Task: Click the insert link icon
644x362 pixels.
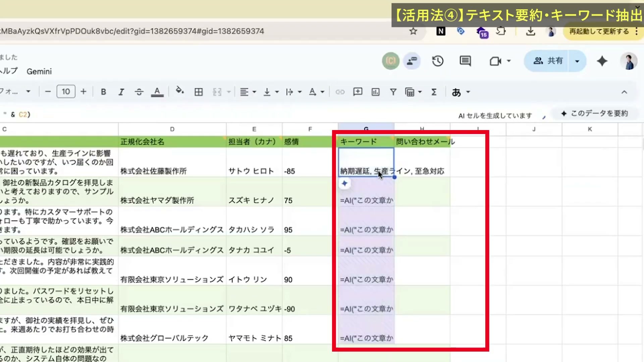Action: (x=340, y=92)
